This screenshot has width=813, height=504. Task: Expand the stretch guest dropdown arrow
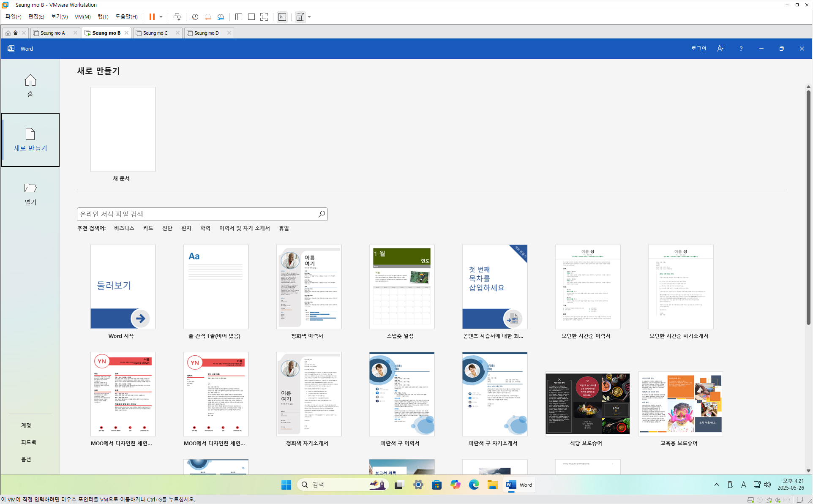(x=310, y=17)
